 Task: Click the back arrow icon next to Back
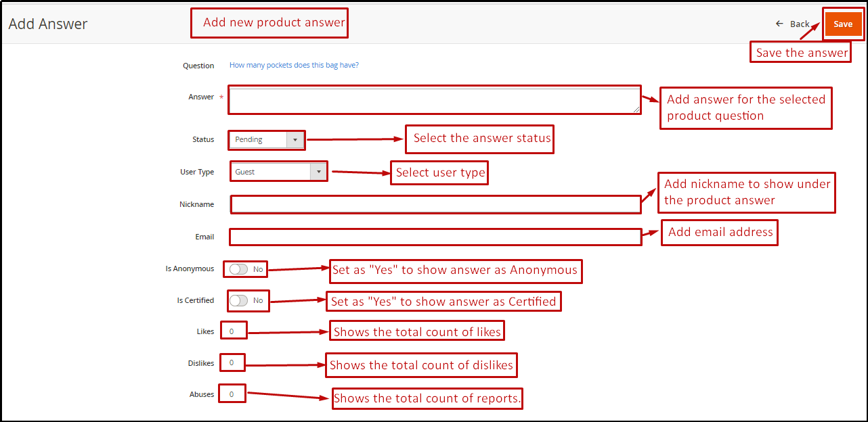(779, 23)
